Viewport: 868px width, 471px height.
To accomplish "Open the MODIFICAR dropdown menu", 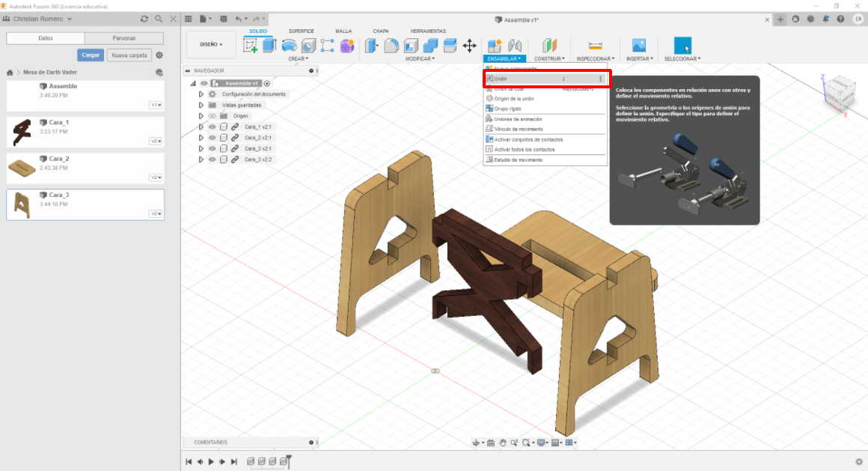I will coord(420,58).
